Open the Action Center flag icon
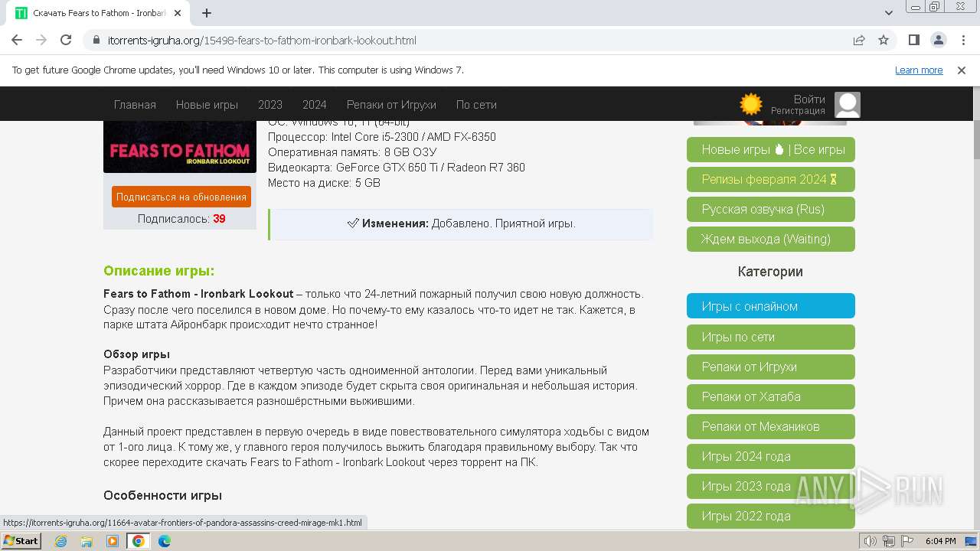The width and height of the screenshot is (980, 551). [906, 541]
